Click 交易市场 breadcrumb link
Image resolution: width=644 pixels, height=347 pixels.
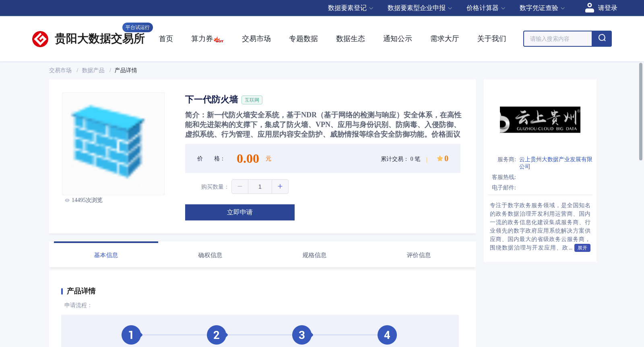pos(60,71)
